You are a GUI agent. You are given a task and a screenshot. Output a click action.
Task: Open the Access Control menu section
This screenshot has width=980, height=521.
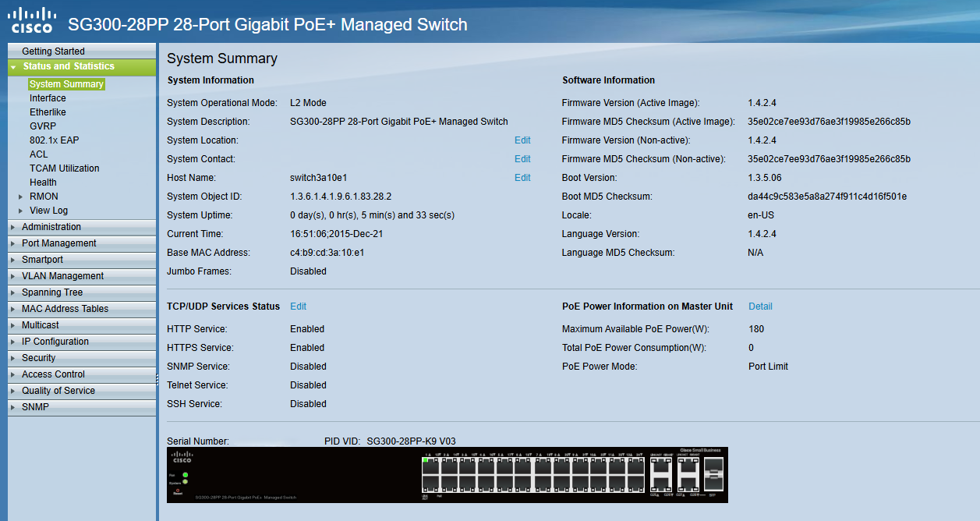(82, 374)
